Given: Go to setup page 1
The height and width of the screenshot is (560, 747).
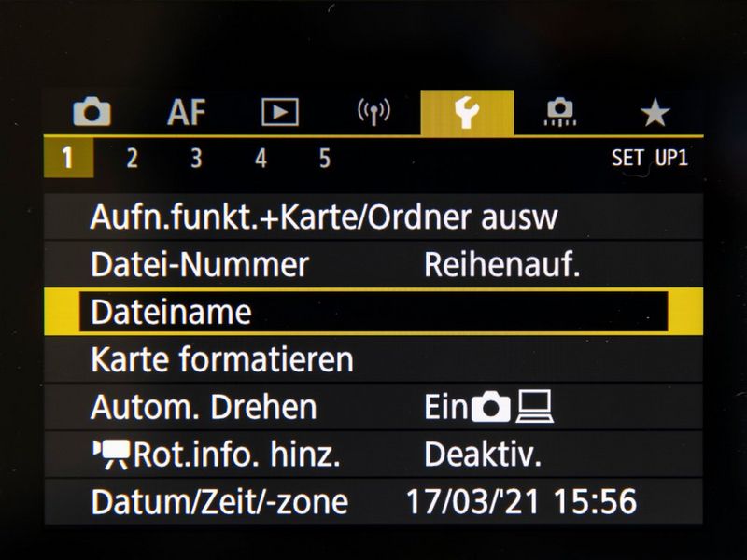Looking at the screenshot, I should click(68, 158).
